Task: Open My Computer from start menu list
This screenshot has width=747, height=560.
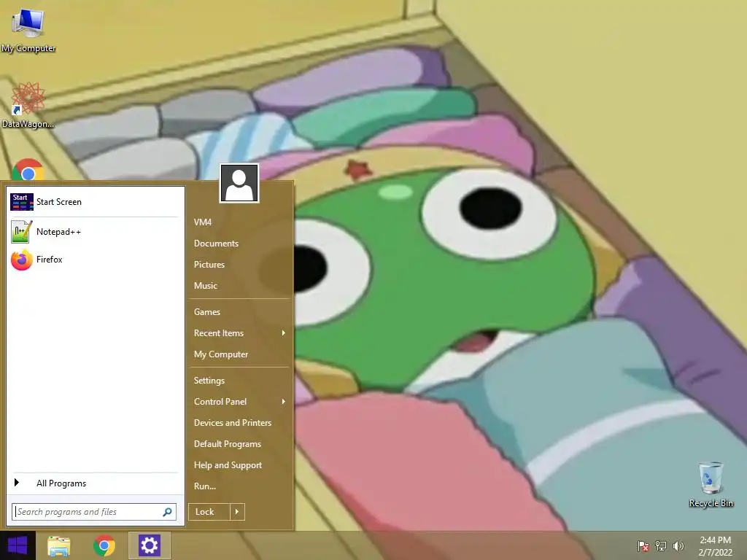Action: [220, 354]
